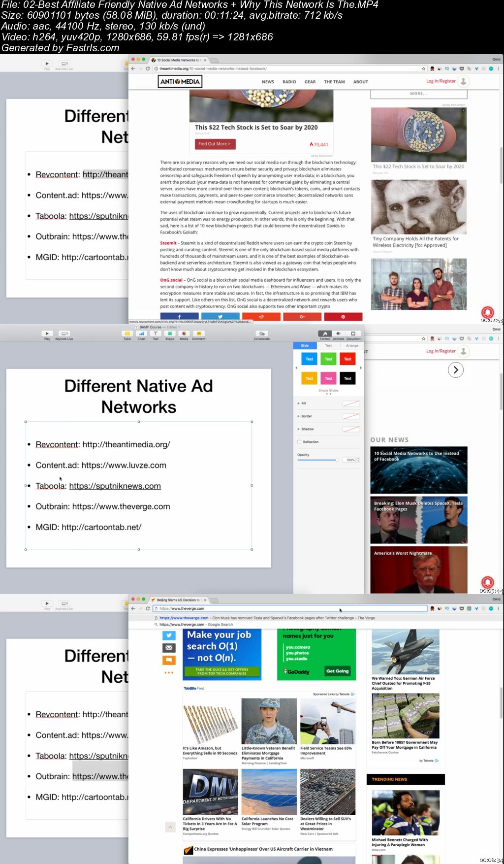This screenshot has width=504, height=864.
Task: Apply the green Text shape style
Action: [328, 359]
